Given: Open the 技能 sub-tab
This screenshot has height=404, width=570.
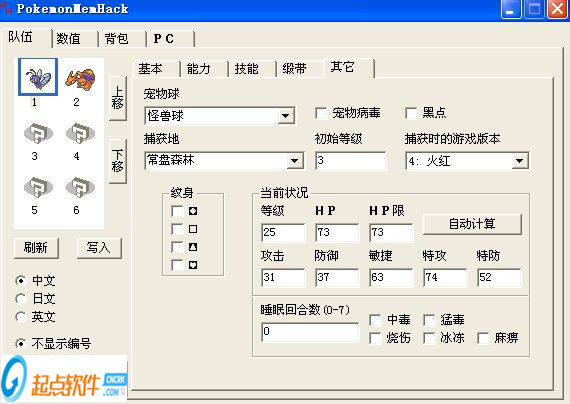Looking at the screenshot, I should [252, 69].
